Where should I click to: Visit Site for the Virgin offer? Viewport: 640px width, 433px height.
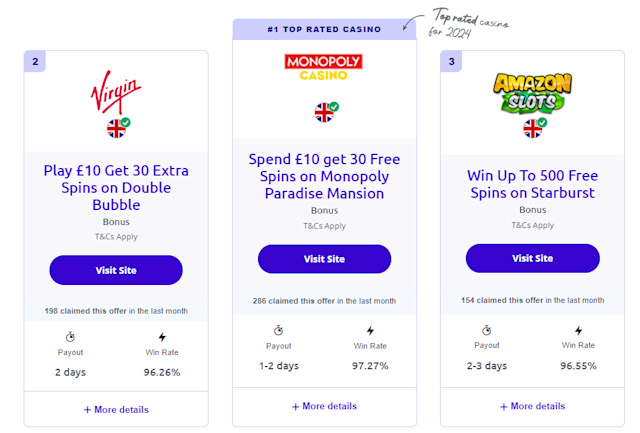(x=116, y=270)
